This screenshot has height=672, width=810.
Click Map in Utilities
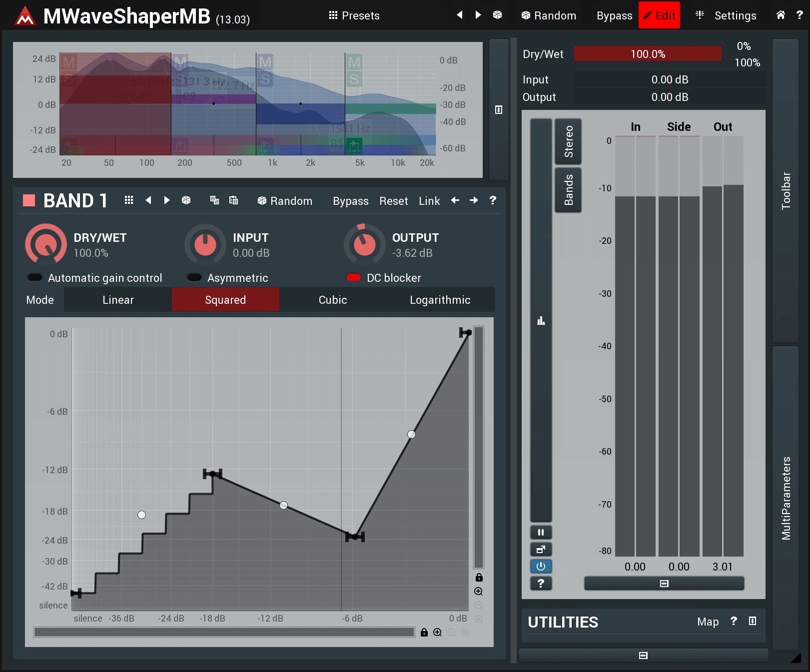[x=708, y=622]
